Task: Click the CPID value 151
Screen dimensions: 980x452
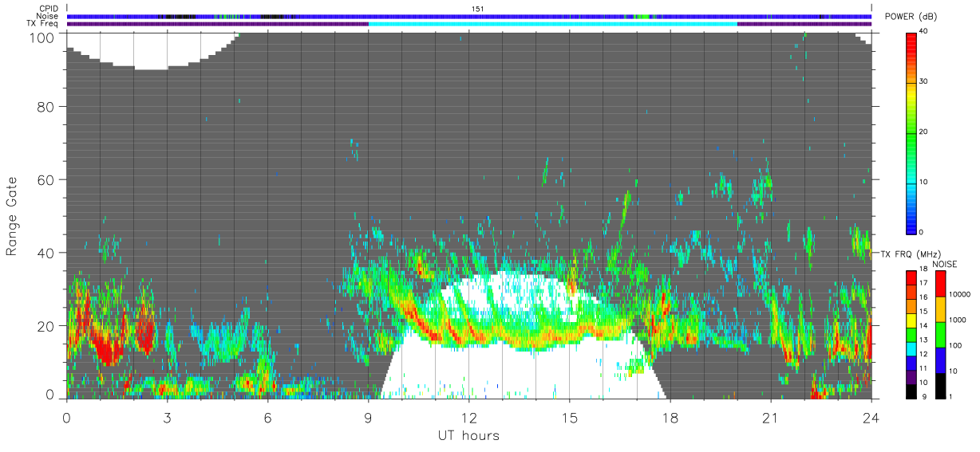Action: pyautogui.click(x=478, y=9)
